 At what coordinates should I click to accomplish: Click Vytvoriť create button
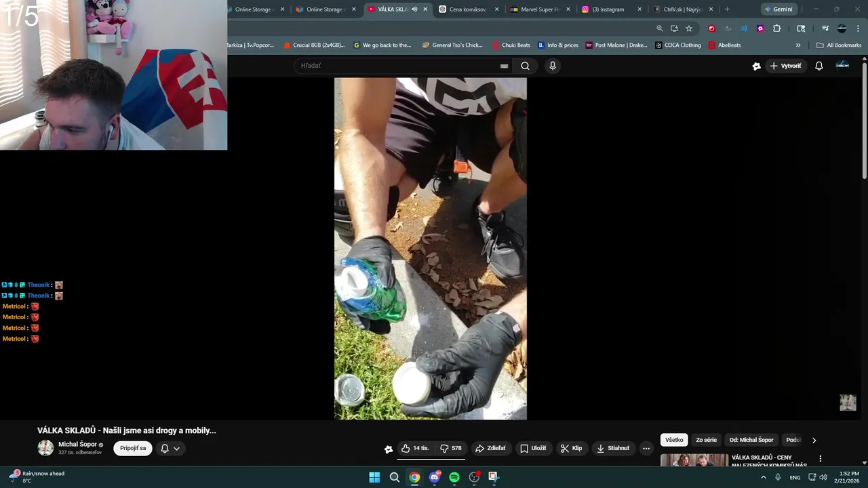point(786,66)
